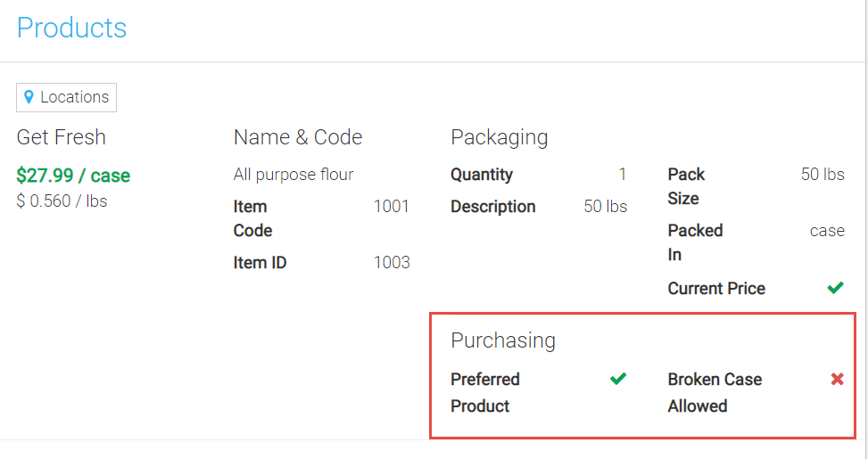Click the Get Fresh vendor name

61,137
